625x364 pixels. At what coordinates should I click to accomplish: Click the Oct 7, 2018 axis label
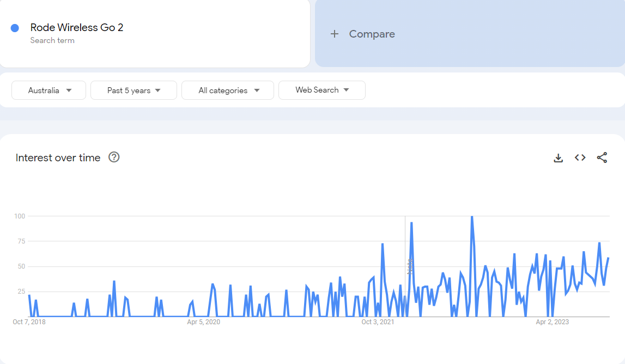[29, 321]
